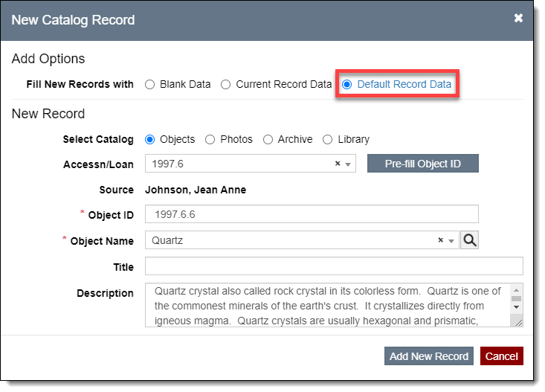Click the magnifier search icon beside Object Name
This screenshot has width=545, height=392.
tap(469, 240)
